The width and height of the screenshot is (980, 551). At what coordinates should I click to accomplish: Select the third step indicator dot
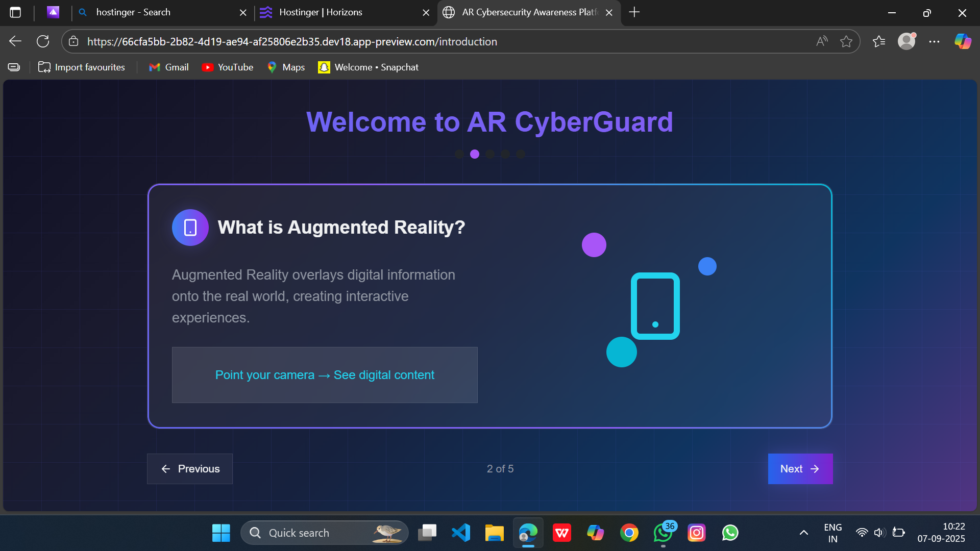pos(490,154)
